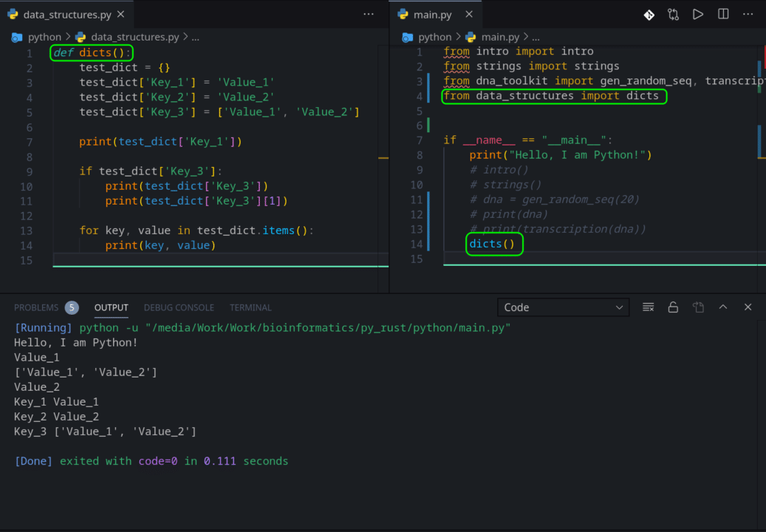Select the dicts() call on line 14

(493, 243)
